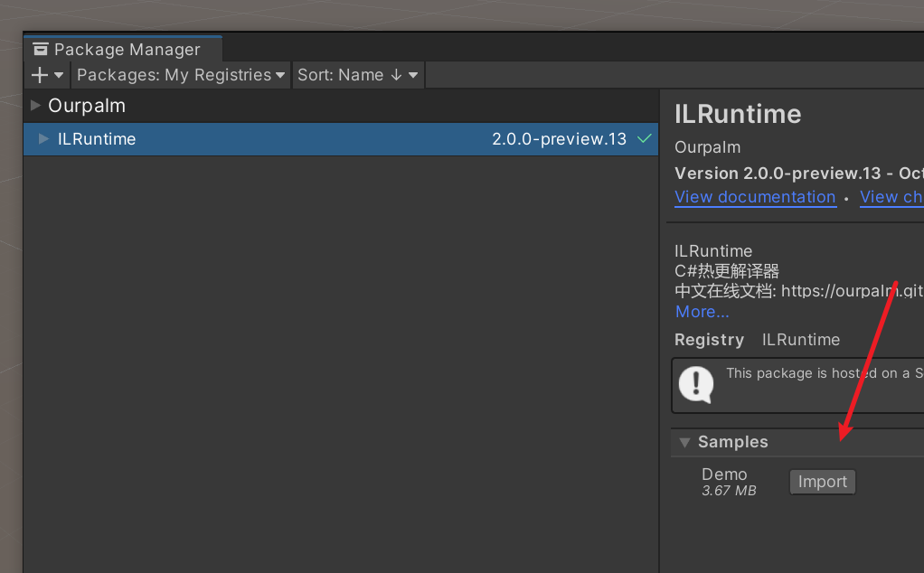The image size is (924, 573).
Task: Click the 3.67 MB sample size
Action: click(729, 491)
